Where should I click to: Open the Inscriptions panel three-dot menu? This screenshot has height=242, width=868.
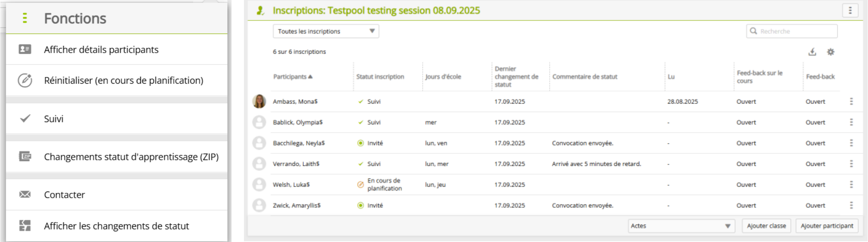pos(850,11)
